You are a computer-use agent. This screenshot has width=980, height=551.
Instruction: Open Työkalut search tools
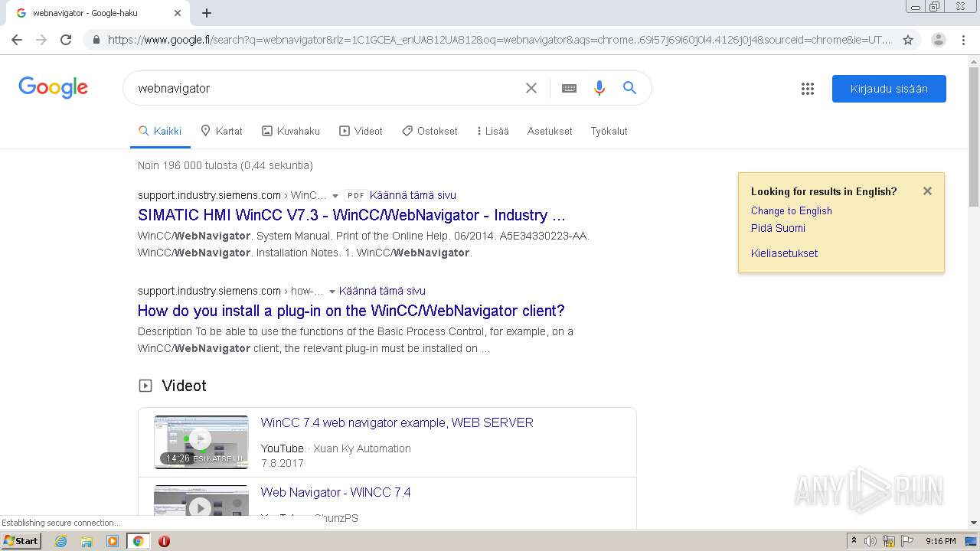click(x=609, y=131)
